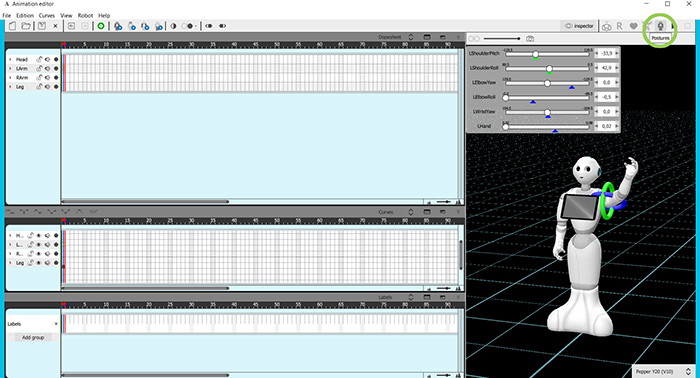700x378 pixels.
Task: Open the Robot menu
Action: click(x=85, y=15)
